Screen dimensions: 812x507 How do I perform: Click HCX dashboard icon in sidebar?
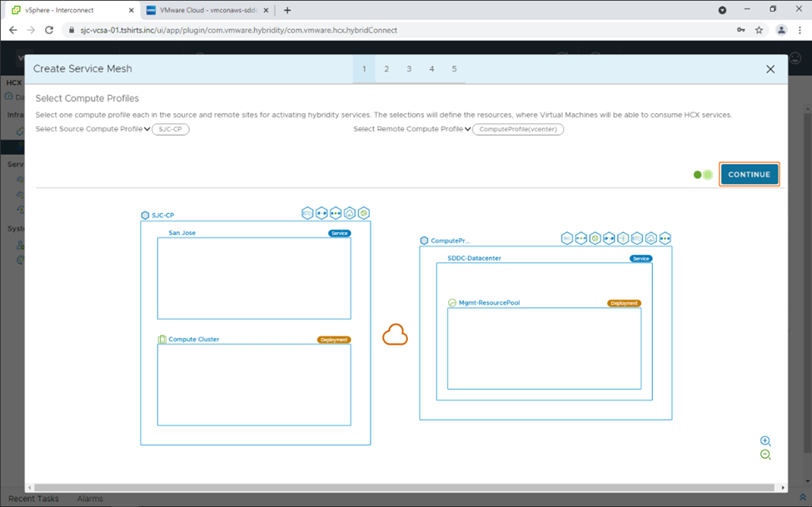pyautogui.click(x=9, y=97)
